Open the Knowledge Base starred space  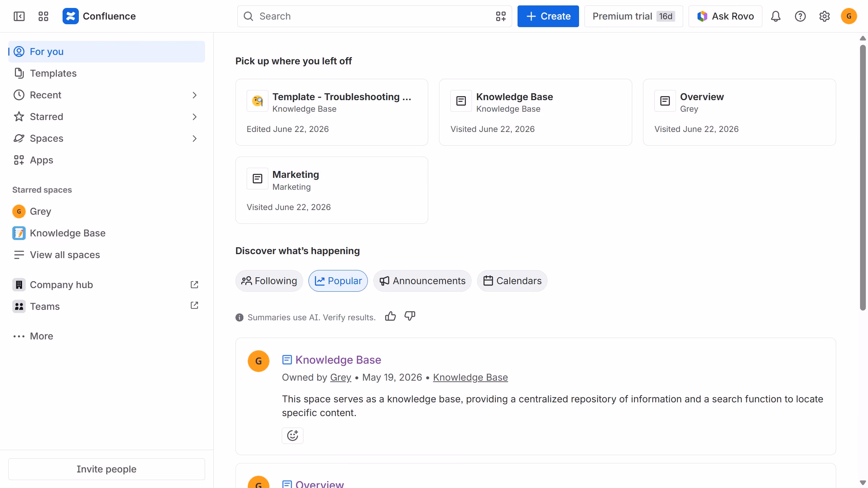pos(107,233)
